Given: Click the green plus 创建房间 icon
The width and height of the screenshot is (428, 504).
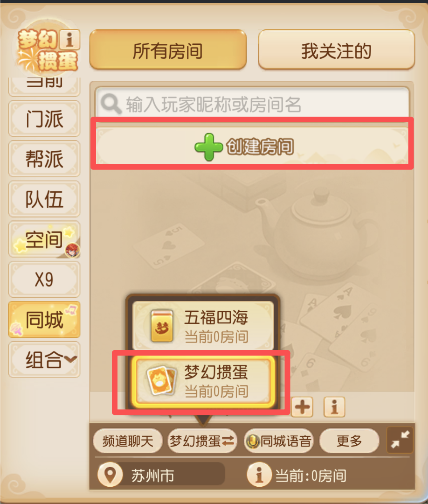Looking at the screenshot, I should [x=209, y=147].
